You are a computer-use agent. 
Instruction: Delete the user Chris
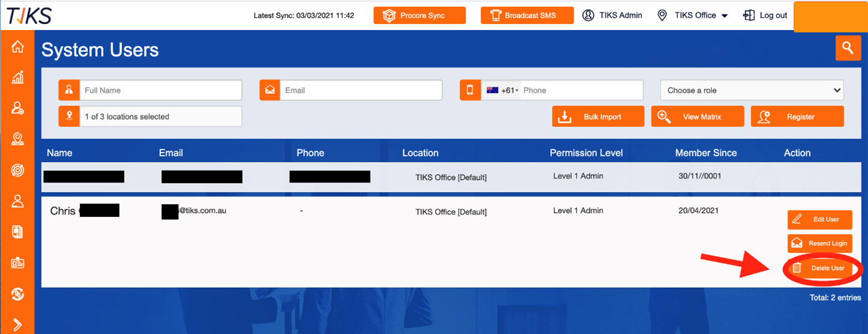tap(820, 268)
